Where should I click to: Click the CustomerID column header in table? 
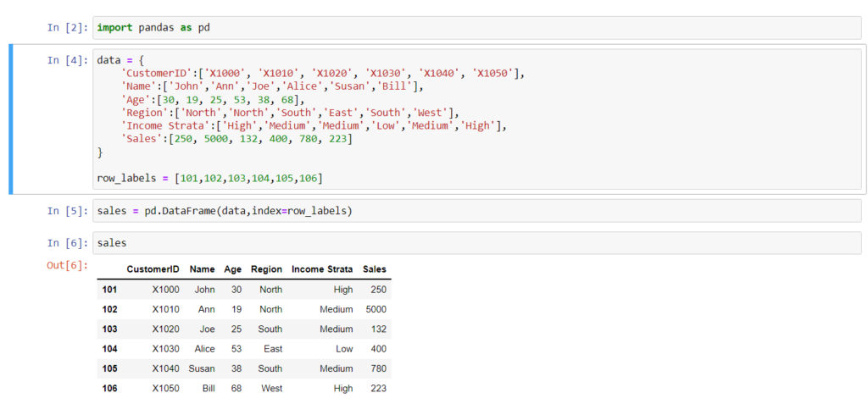(x=153, y=269)
